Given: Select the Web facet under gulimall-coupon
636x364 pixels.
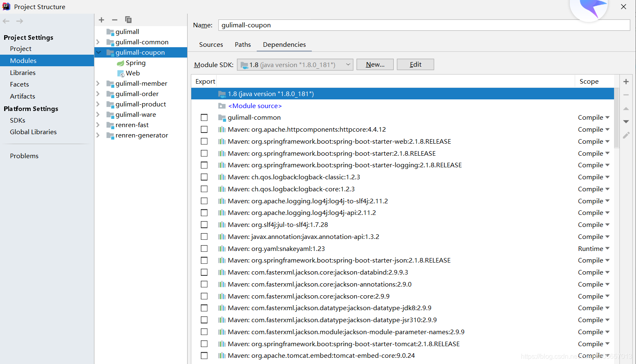Looking at the screenshot, I should point(132,73).
